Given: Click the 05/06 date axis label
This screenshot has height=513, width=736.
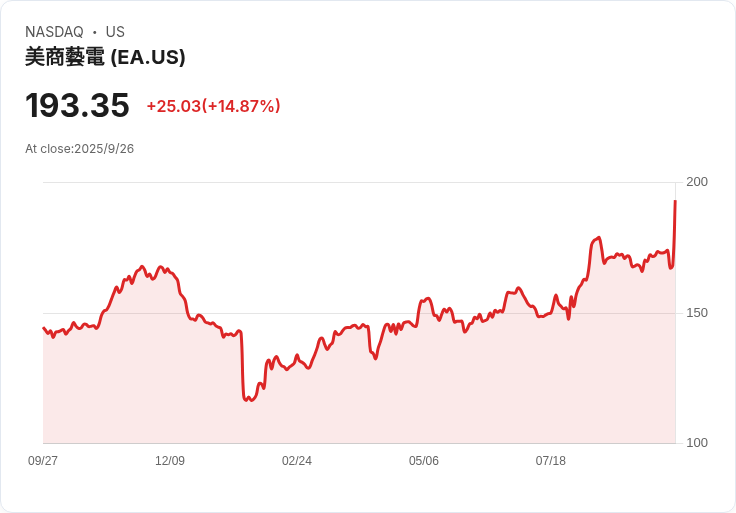Looking at the screenshot, I should pos(424,461).
